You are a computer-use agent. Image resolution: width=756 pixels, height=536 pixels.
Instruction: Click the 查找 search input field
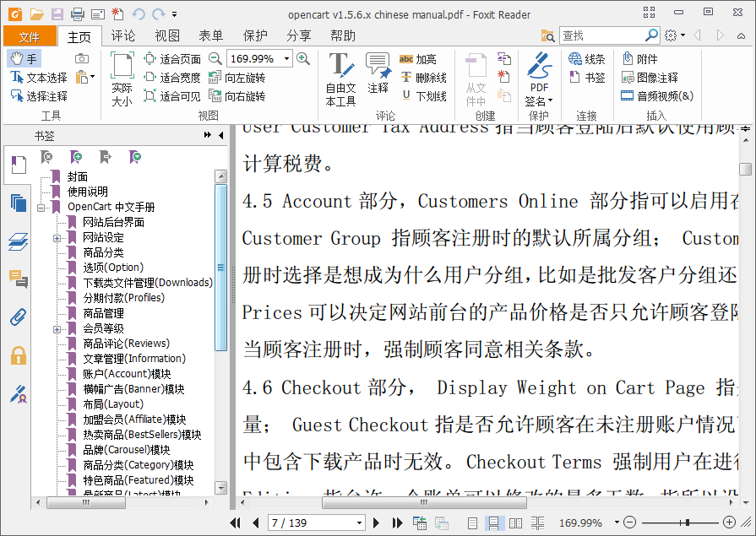(601, 35)
